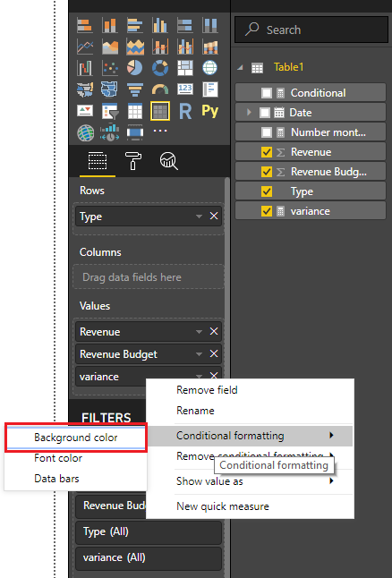This screenshot has width=392, height=578.
Task: Select the pie chart visual
Action: tap(135, 68)
